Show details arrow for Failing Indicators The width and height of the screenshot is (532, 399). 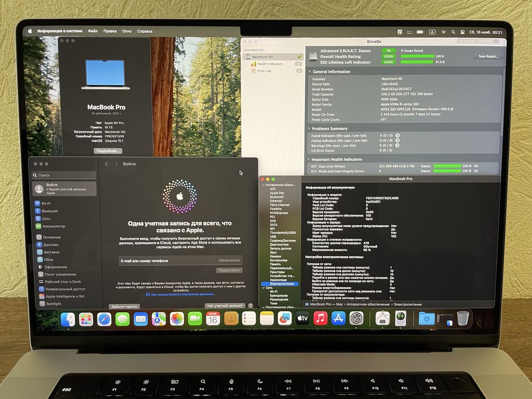coord(397,140)
